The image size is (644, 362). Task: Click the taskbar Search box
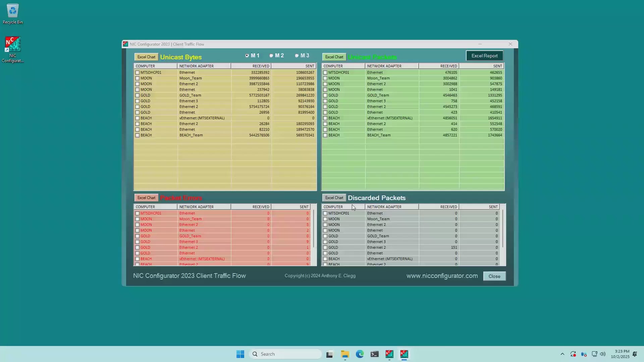(286, 354)
